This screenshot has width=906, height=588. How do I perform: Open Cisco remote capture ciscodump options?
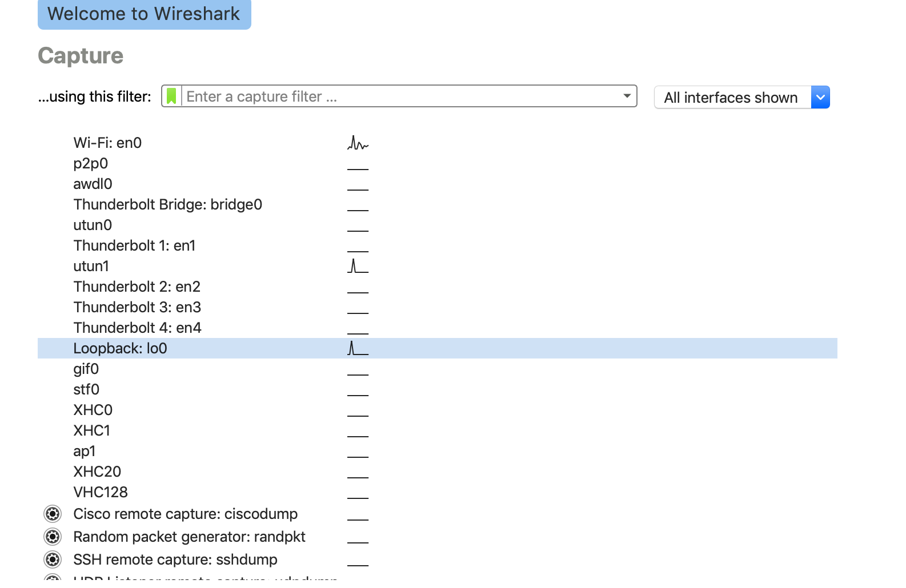click(52, 514)
